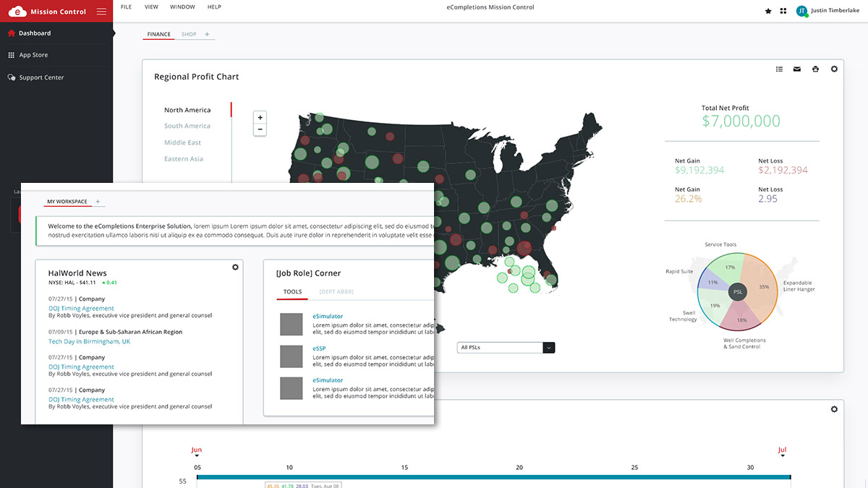This screenshot has width=868, height=488.
Task: Zoom out of the map with minus
Action: click(260, 129)
